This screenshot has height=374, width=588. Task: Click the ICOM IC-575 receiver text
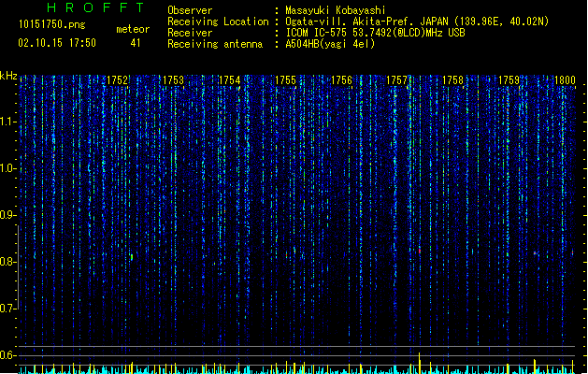click(375, 33)
